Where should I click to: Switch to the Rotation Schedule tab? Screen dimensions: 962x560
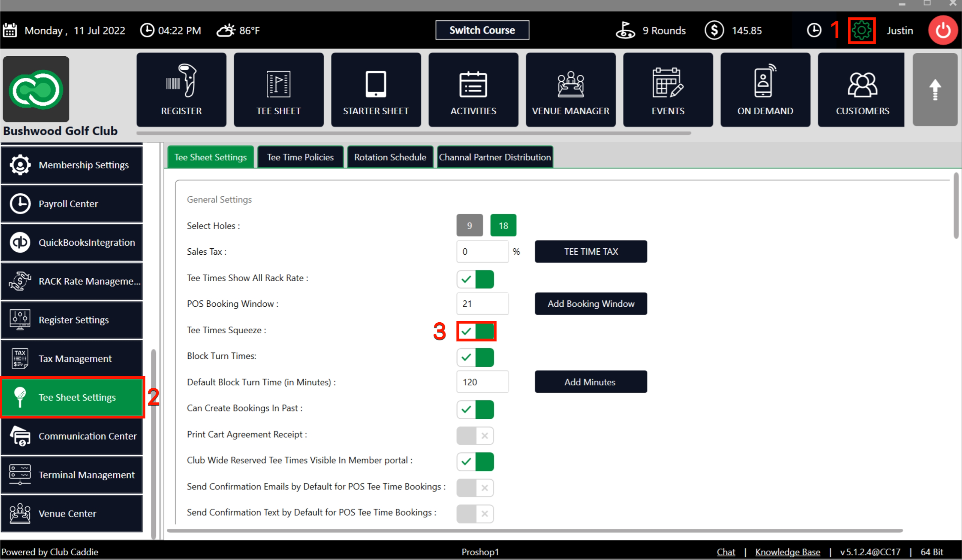[x=390, y=157]
